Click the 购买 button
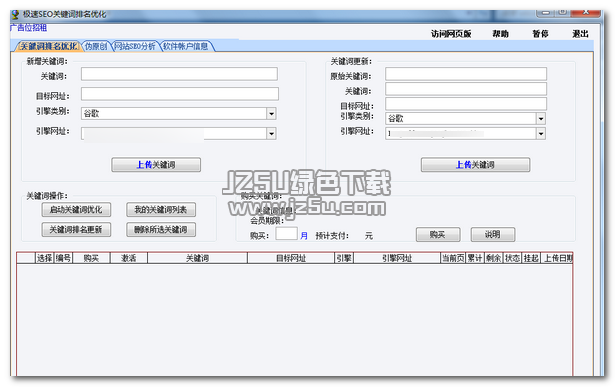Screen dimensions: 615x387 pyautogui.click(x=438, y=234)
